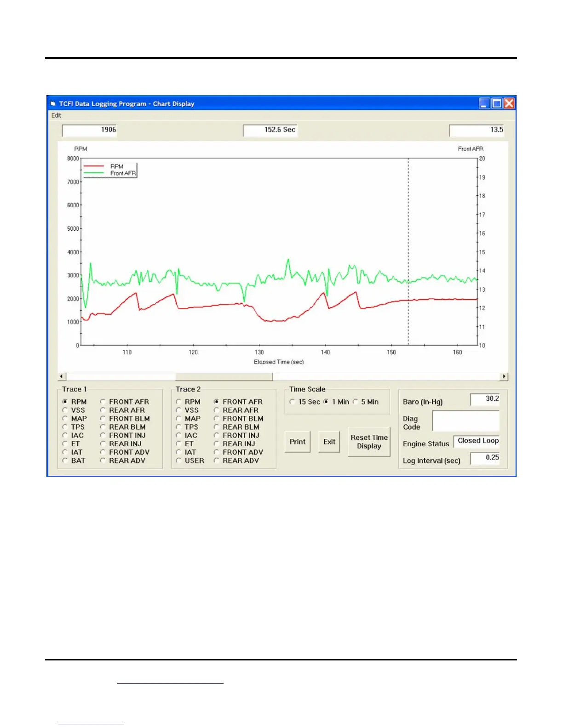Click the Exit button
The image size is (563, 728).
click(329, 442)
